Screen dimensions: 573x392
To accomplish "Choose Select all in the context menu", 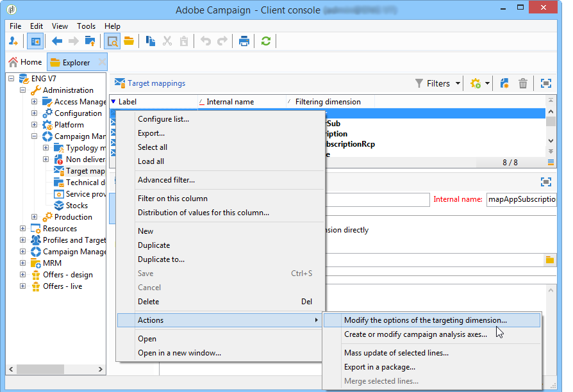I will point(153,147).
